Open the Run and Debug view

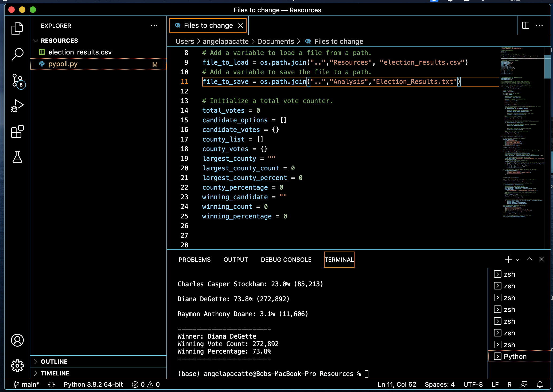pos(17,106)
